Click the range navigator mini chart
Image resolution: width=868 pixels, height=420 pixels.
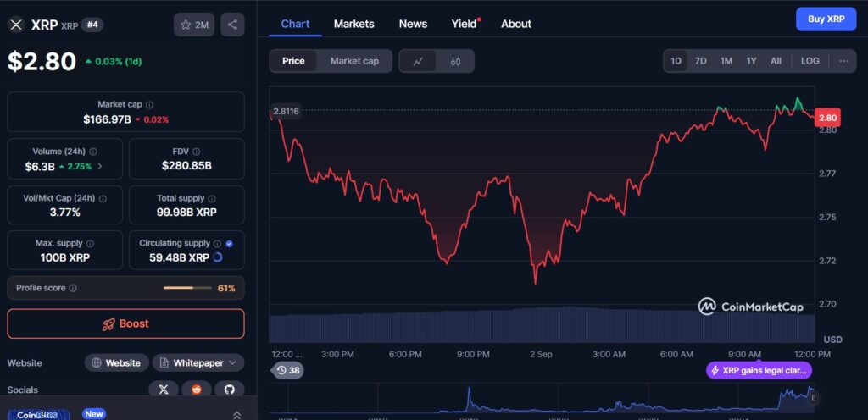pos(542,399)
